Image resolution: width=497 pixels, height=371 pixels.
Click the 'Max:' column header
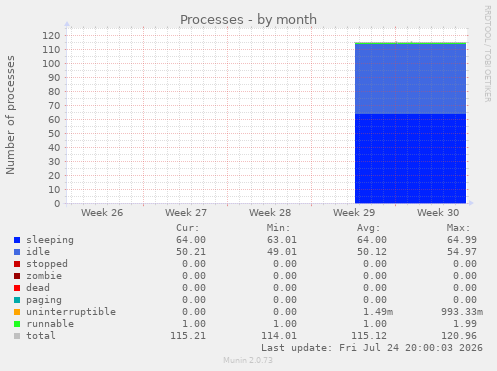[459, 228]
